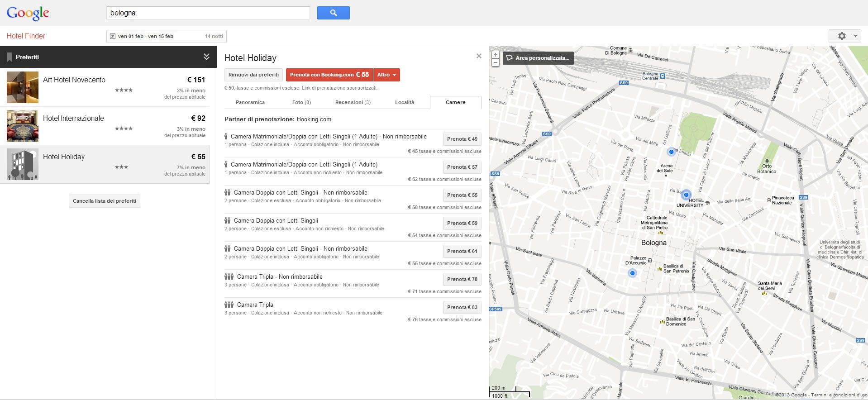The height and width of the screenshot is (400, 868).
Task: Click the map marker near Palazzo D'Accursio
Action: click(x=632, y=273)
